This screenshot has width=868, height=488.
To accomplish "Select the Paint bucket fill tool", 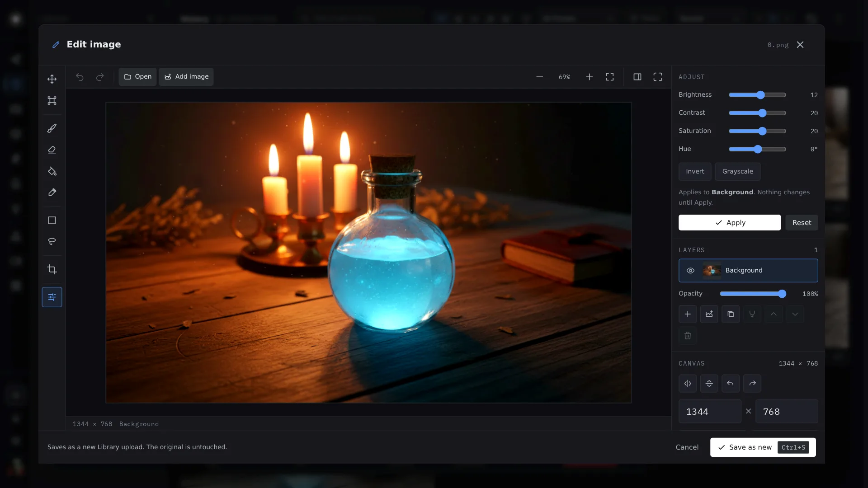I will click(x=52, y=171).
